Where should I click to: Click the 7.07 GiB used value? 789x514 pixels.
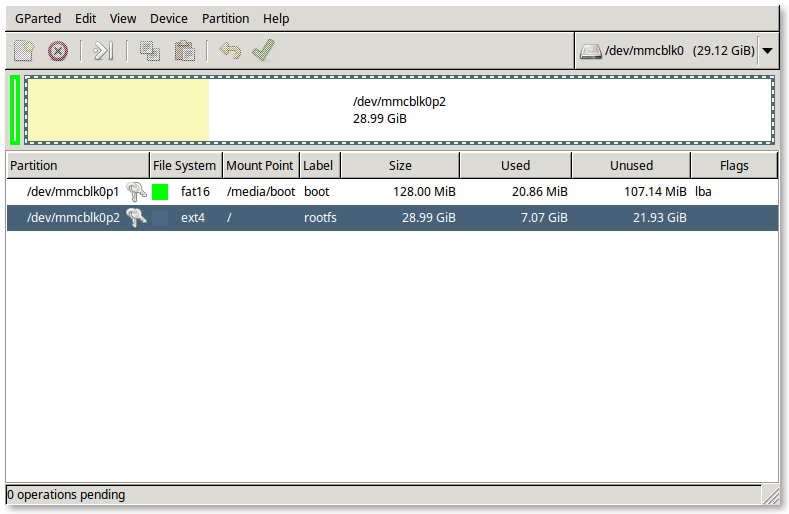544,218
